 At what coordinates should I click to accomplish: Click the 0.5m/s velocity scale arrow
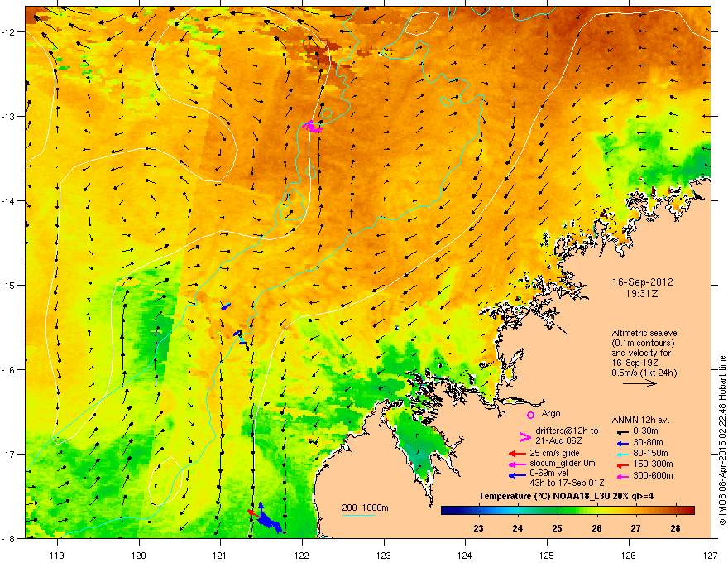(639, 383)
